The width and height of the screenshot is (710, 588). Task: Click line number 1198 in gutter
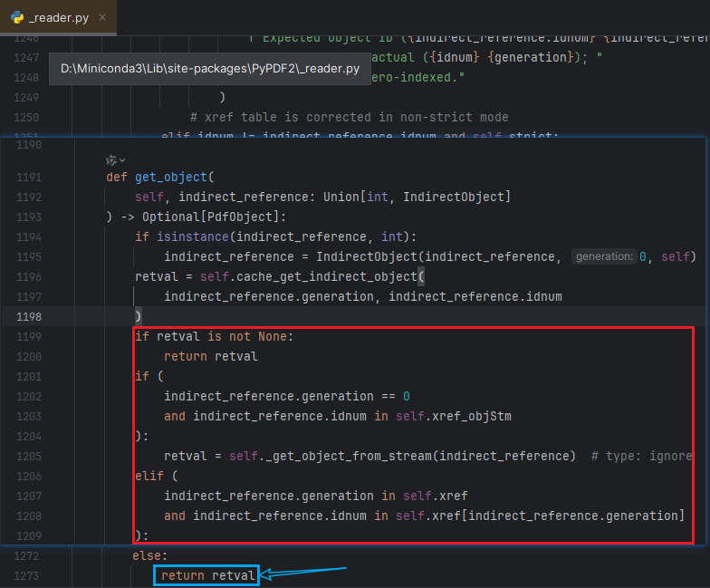click(29, 317)
